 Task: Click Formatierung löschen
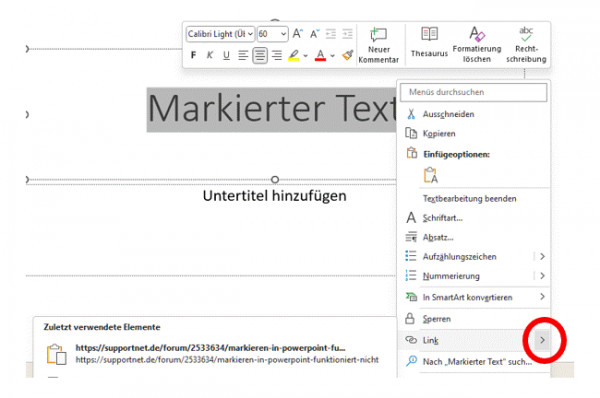477,44
